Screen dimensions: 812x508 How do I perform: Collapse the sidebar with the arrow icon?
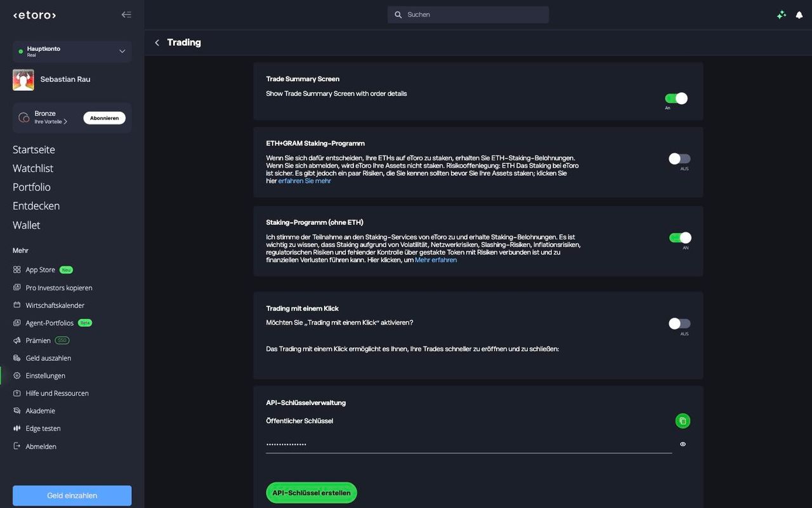point(126,15)
